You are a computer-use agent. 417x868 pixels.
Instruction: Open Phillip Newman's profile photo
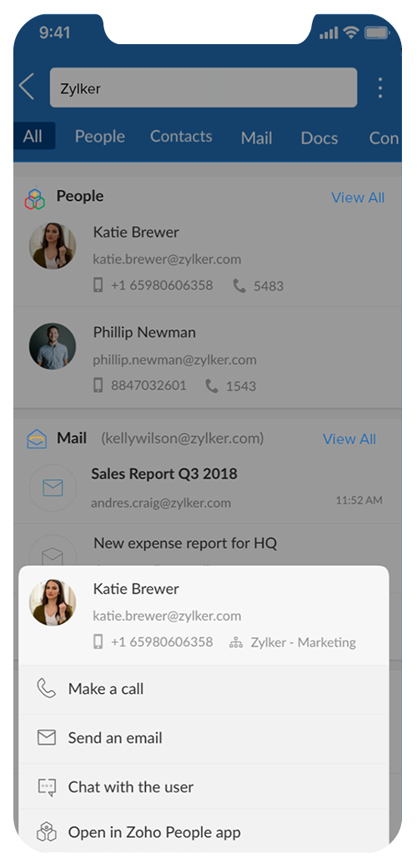[53, 347]
